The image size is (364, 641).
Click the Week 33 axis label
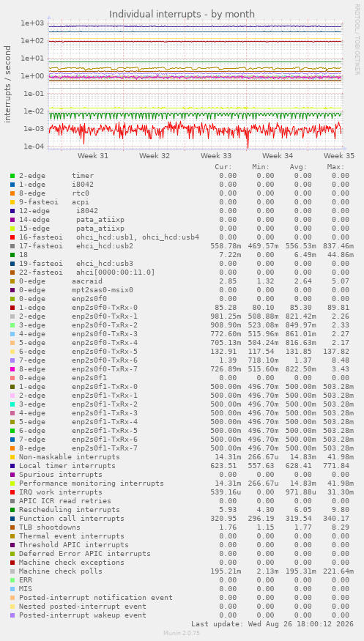[216, 156]
